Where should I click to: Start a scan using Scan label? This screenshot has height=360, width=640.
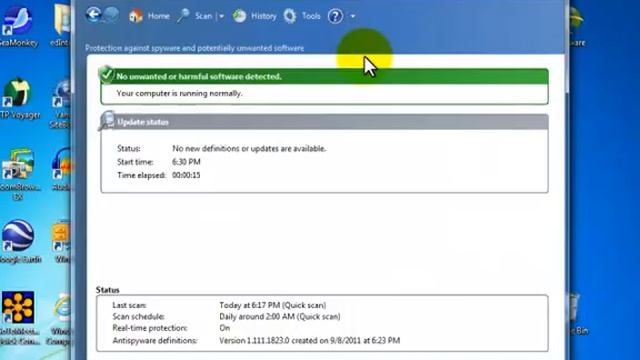pos(203,16)
